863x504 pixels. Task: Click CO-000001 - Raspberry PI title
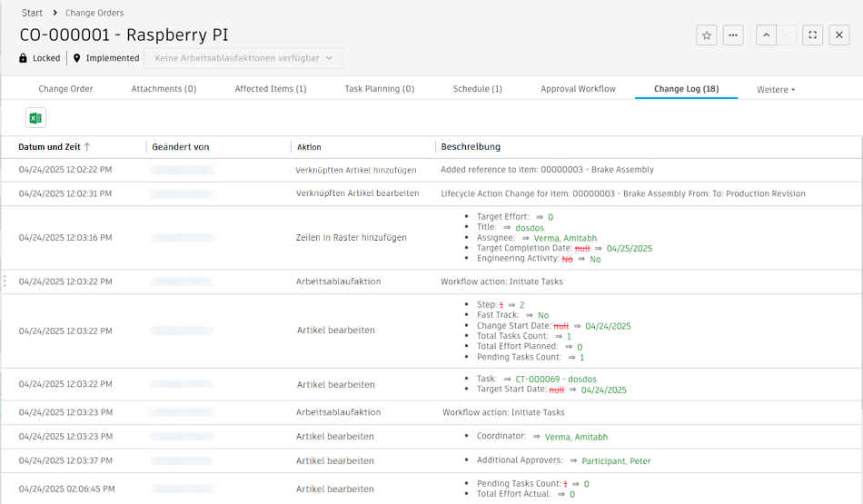(124, 35)
